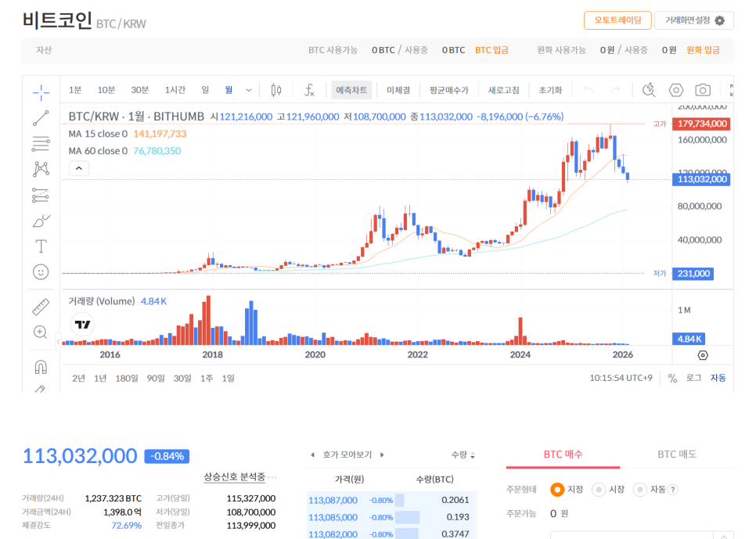Select the 자동 order type radio

[x=640, y=490]
